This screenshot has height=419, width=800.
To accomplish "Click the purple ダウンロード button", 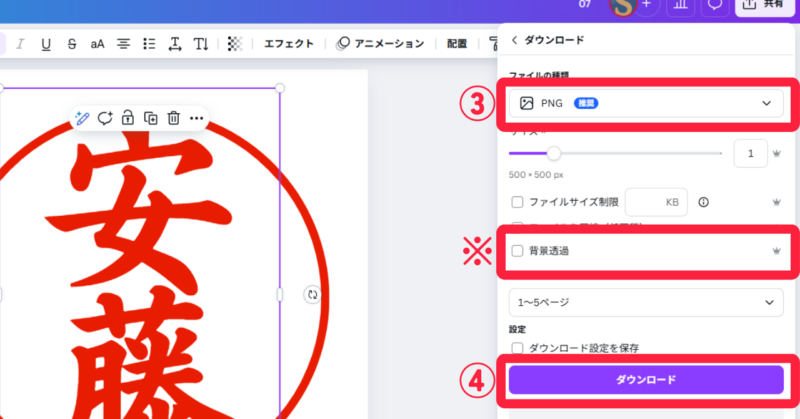I will 646,380.
